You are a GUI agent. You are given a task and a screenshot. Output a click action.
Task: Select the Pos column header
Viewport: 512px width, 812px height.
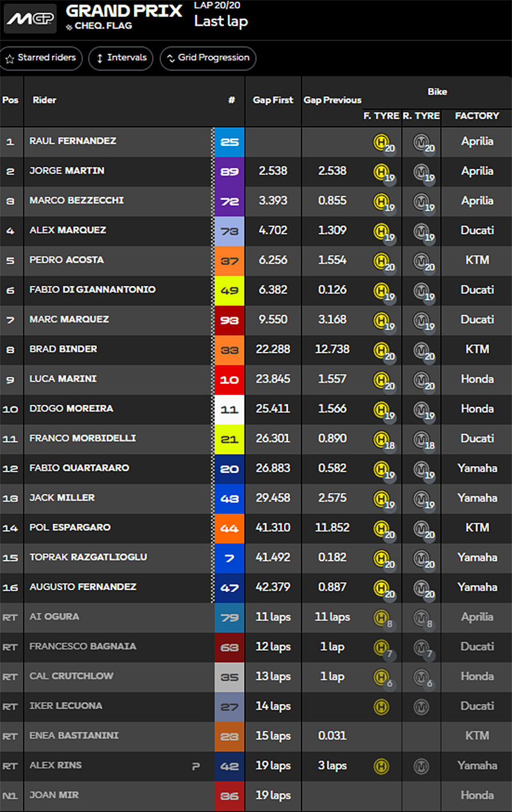pos(10,100)
